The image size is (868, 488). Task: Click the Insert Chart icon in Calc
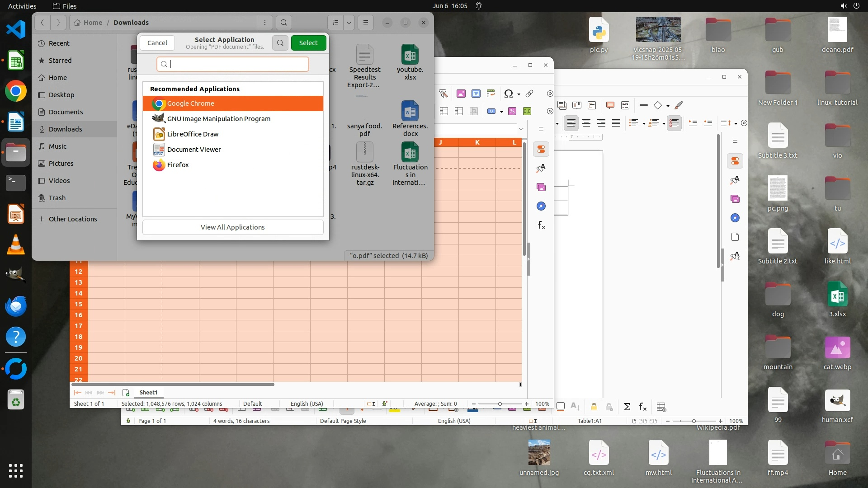[x=476, y=94]
